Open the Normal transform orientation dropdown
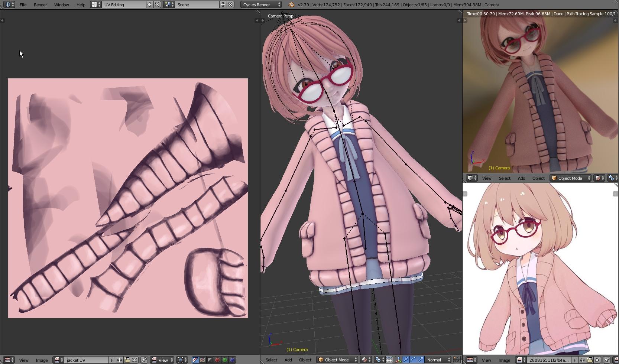 438,360
